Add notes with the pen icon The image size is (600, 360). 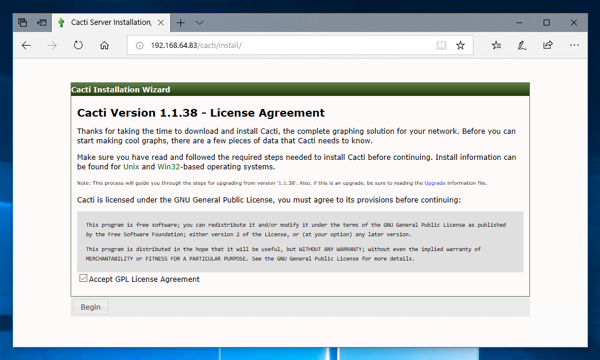click(x=522, y=46)
